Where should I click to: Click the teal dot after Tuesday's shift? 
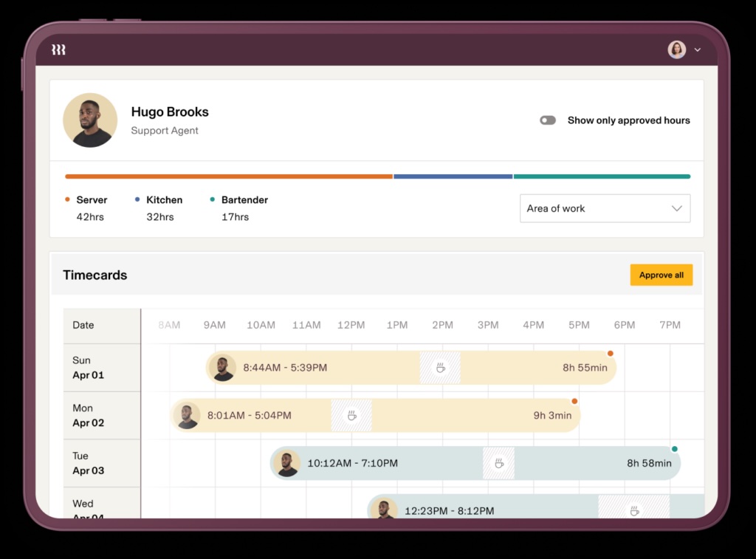[675, 448]
